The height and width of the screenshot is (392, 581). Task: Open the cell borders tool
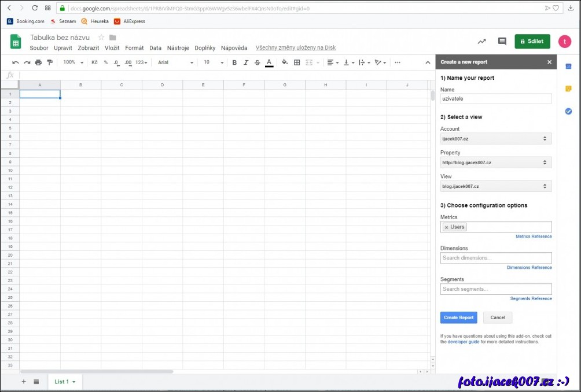click(297, 62)
